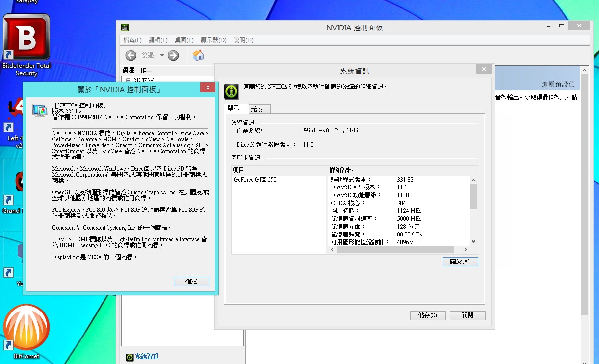Screen dimensions: 599x364
Task: Open the 系統資訊 link at bottom left
Action: click(x=147, y=357)
